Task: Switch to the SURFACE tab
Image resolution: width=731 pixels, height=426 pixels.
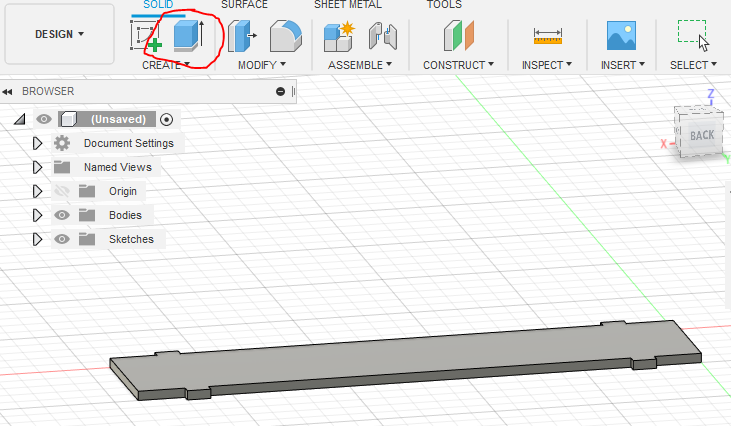Action: tap(244, 5)
